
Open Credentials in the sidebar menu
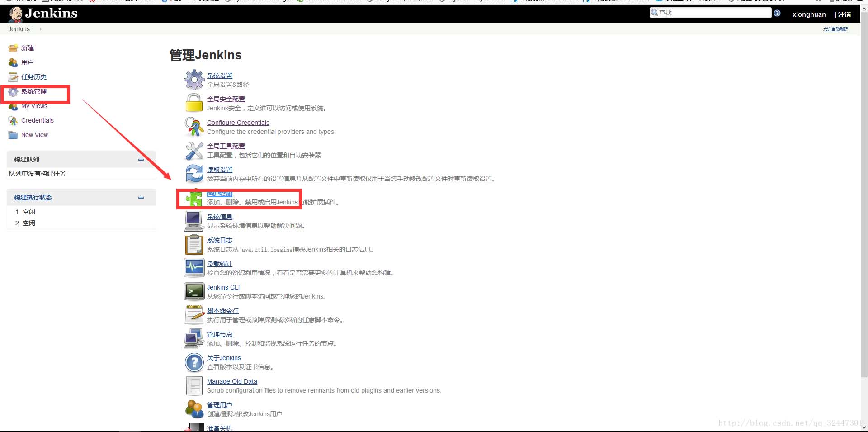(38, 120)
